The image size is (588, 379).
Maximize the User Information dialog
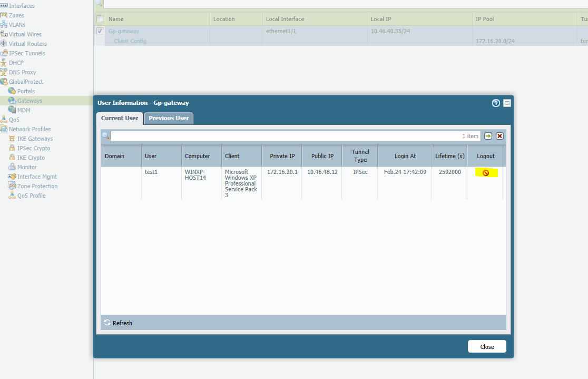coord(507,103)
